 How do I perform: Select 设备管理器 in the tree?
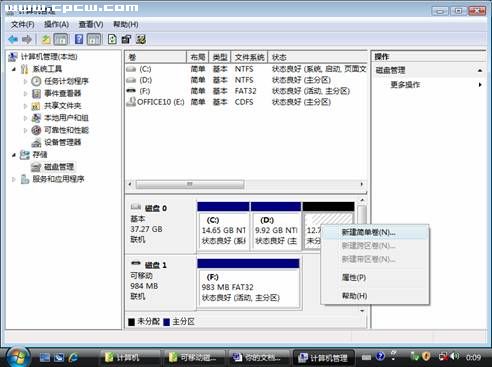(x=63, y=142)
